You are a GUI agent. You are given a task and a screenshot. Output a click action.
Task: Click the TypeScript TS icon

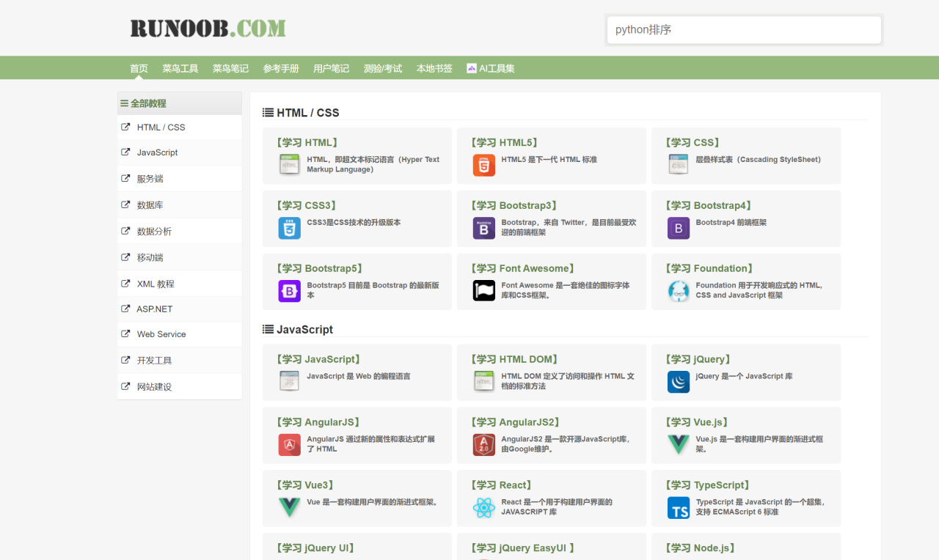point(679,508)
